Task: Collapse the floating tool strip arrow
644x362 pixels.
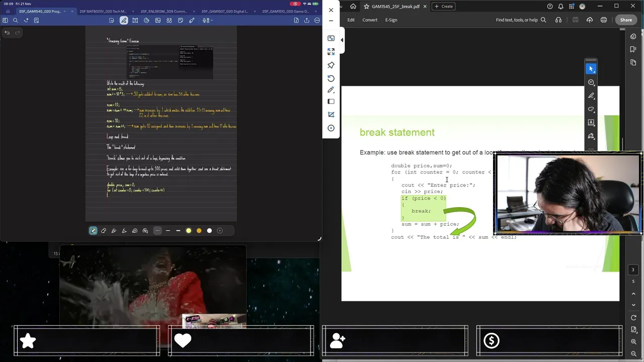Action: [x=342, y=40]
